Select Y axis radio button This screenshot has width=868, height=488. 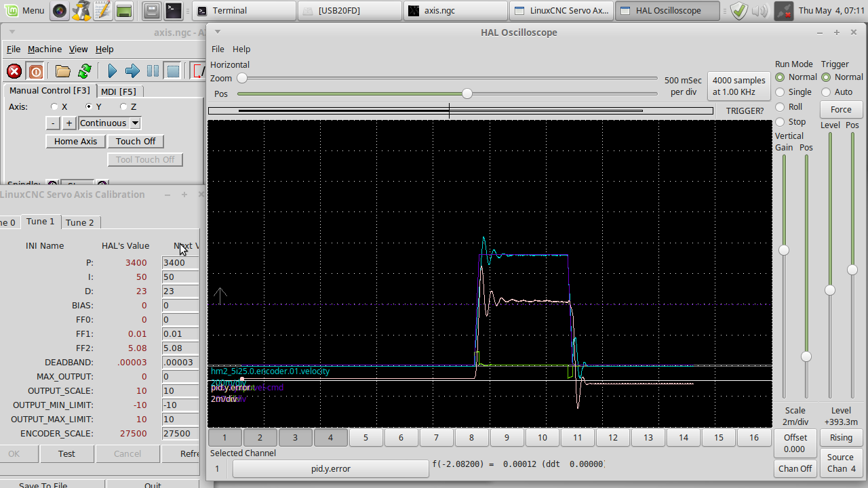(x=88, y=106)
